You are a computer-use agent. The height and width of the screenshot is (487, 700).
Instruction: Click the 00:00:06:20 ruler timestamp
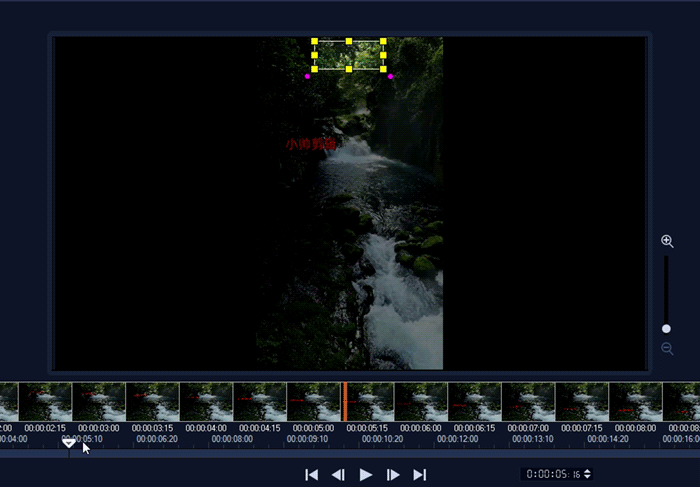157,439
